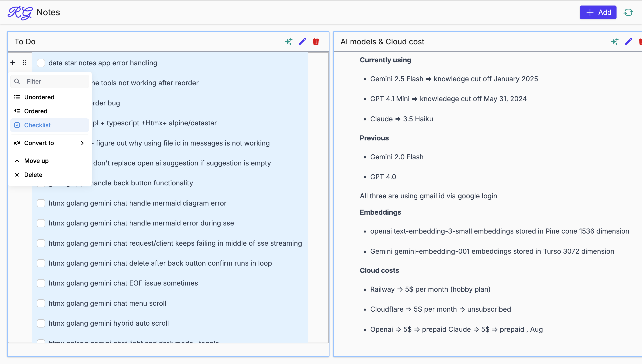Viewport: 642px width, 364px height.
Task: Click the Convert to arrows icon
Action: pyautogui.click(x=17, y=143)
